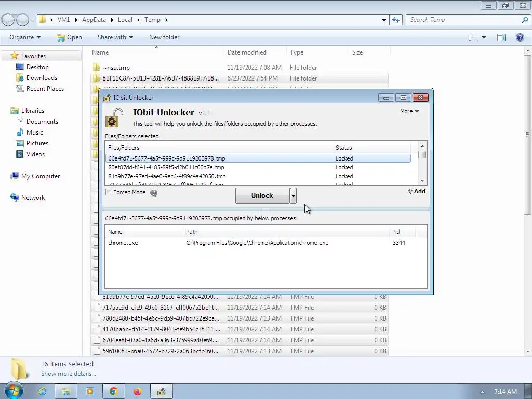Click the Unlocker file list scrollbar thumb
Viewport: 532px width, 399px height.
tap(422, 154)
